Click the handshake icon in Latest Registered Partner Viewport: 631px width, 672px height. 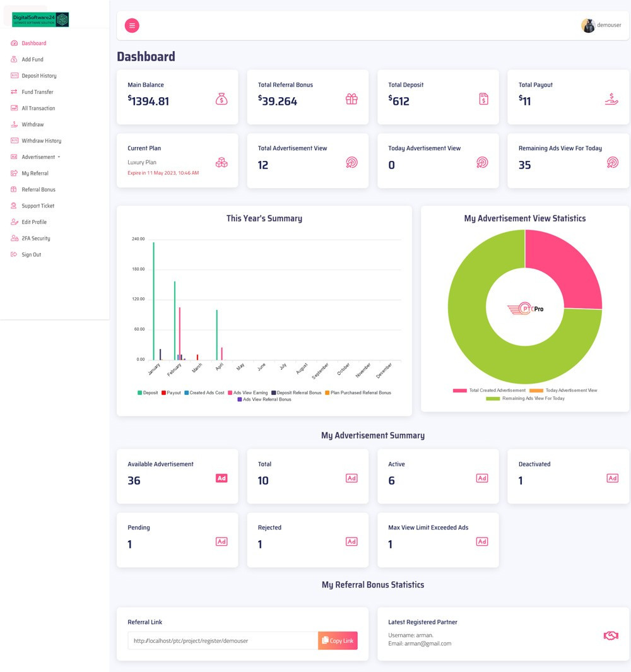pos(611,635)
